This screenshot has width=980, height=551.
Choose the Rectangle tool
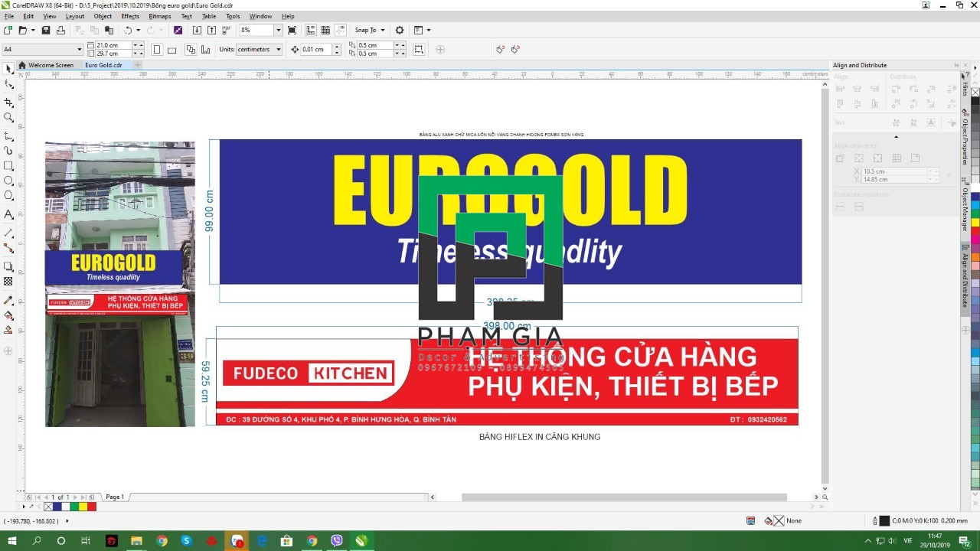pos(8,165)
